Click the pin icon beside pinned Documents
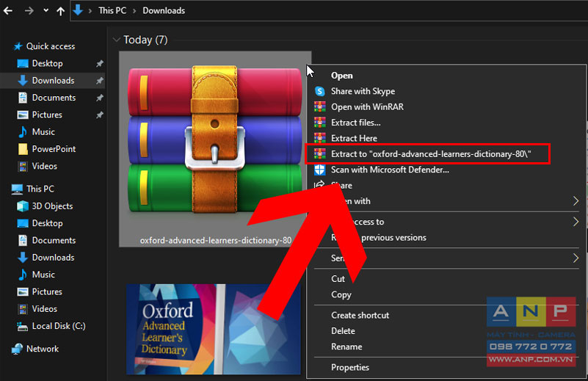The height and width of the screenshot is (381, 588). (x=99, y=98)
